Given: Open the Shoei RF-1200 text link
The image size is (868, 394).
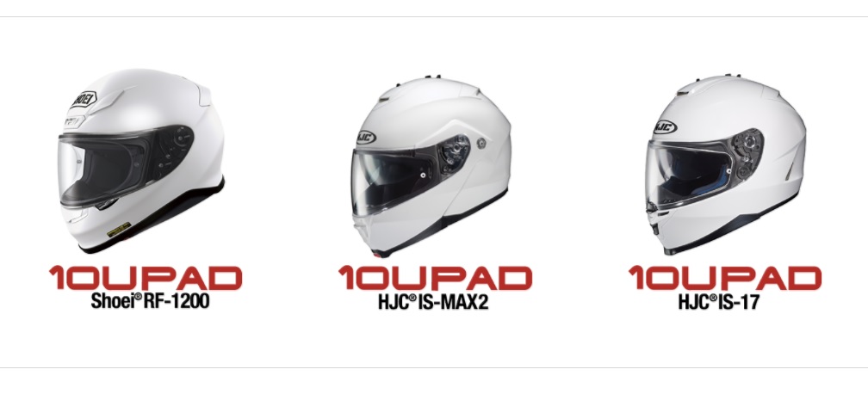Looking at the screenshot, I should pos(150,301).
